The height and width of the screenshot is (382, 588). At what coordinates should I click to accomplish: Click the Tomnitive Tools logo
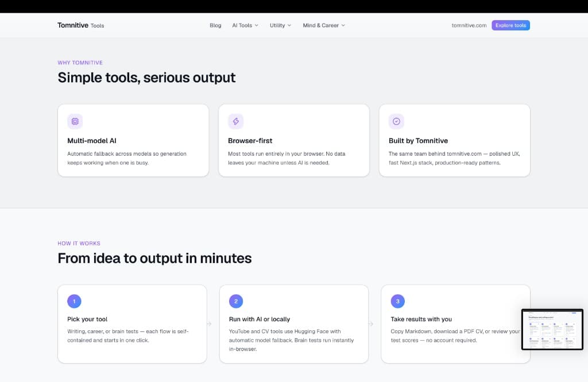80,25
